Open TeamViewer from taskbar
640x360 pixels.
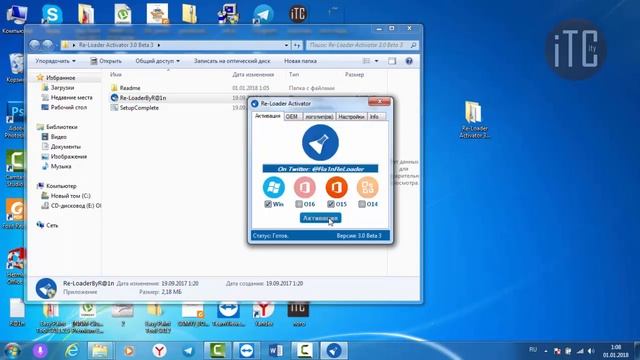[247, 351]
